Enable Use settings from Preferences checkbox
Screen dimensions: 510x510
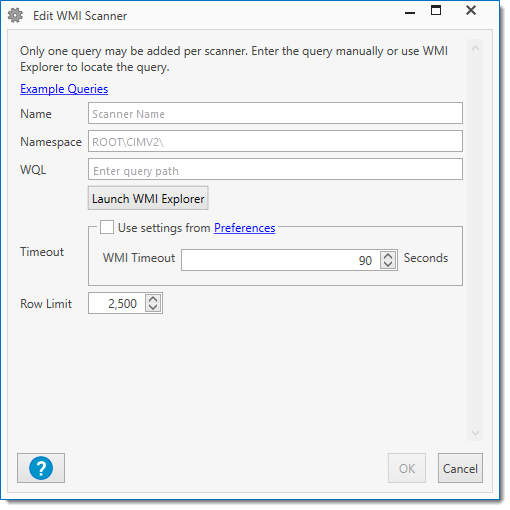tap(107, 227)
